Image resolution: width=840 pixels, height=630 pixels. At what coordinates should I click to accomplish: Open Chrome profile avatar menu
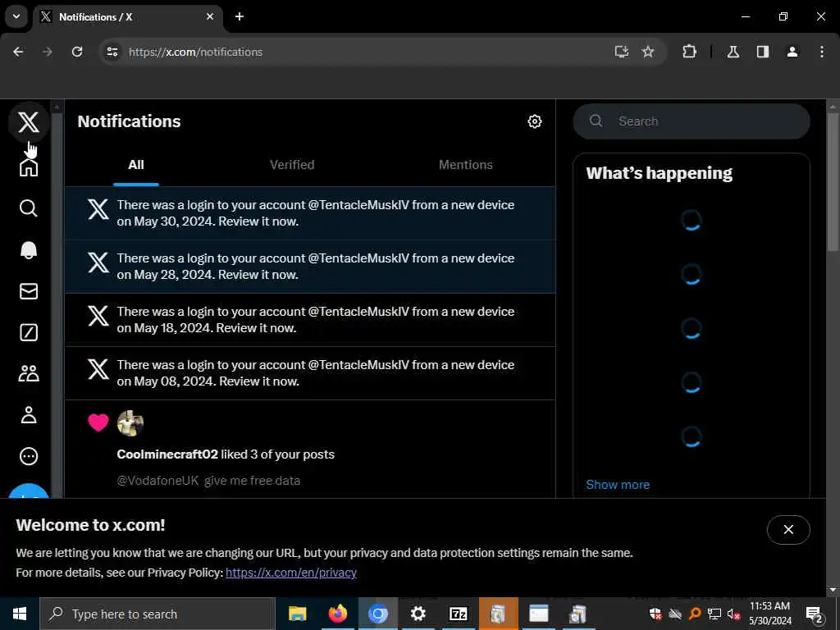(792, 52)
